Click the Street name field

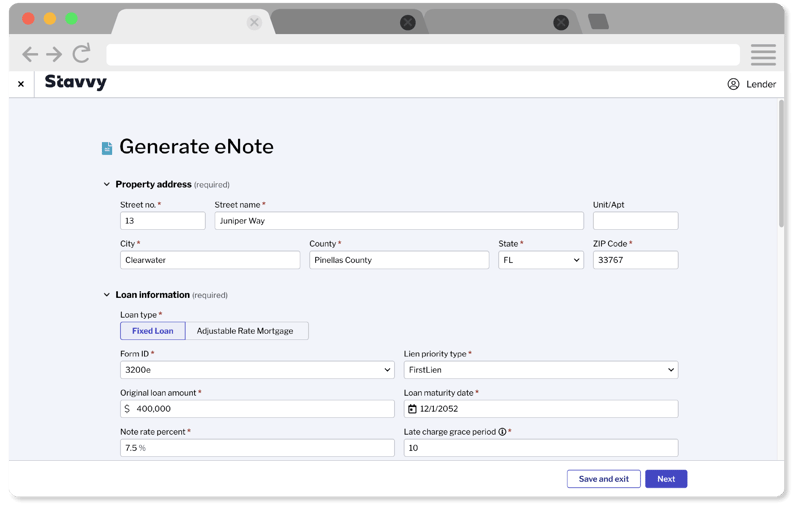click(399, 221)
